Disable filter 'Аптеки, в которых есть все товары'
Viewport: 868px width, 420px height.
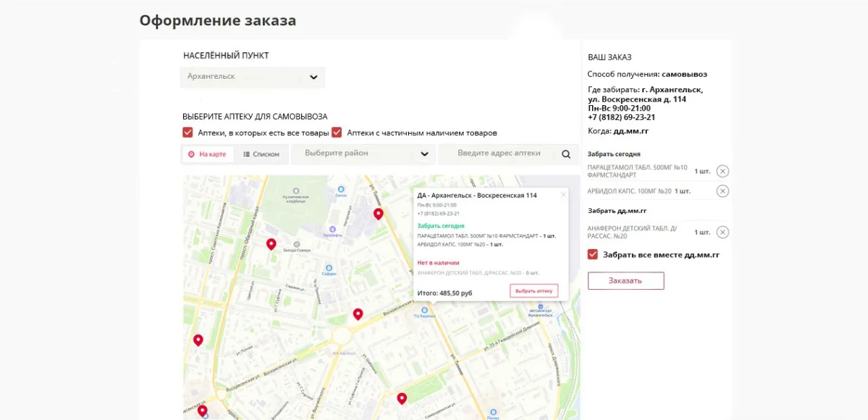point(187,132)
